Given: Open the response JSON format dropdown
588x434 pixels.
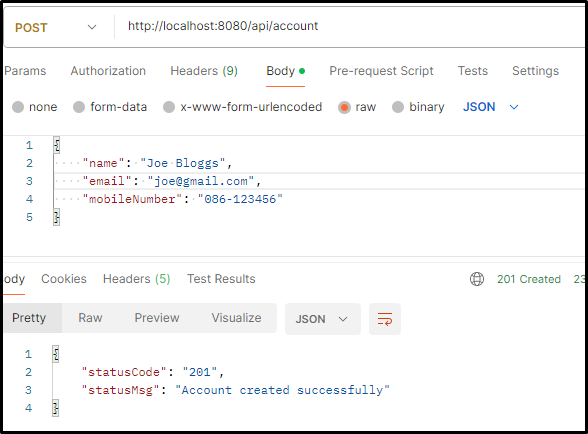Looking at the screenshot, I should [x=322, y=319].
